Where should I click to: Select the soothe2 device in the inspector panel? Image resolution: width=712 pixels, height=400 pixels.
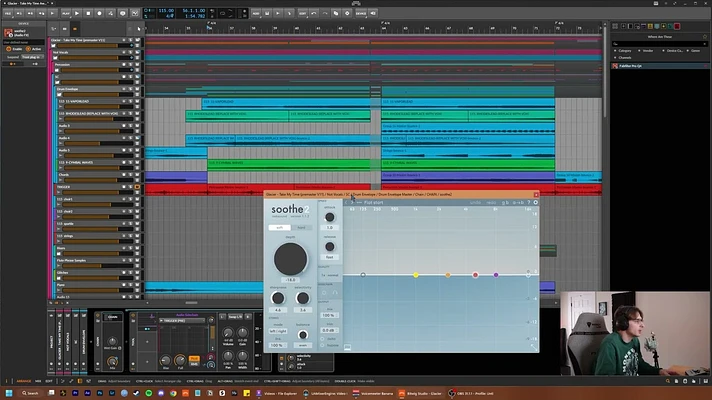24,33
